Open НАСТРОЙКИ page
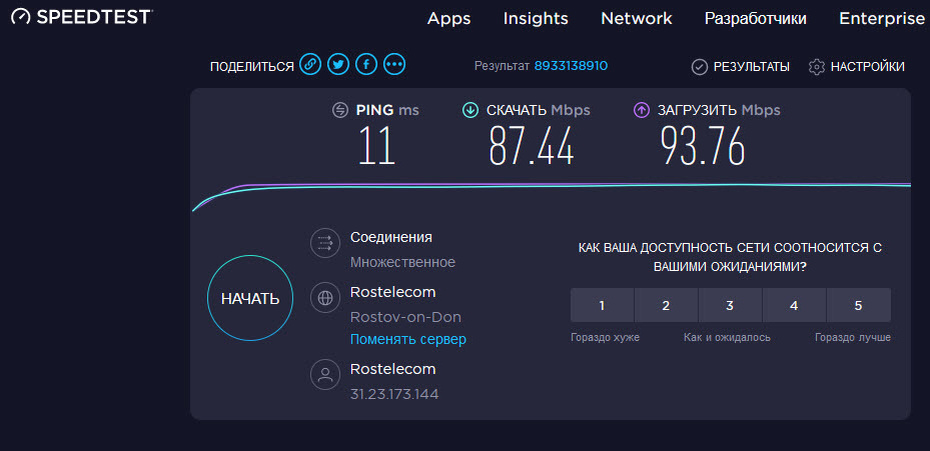This screenshot has height=451, width=930. coord(868,66)
